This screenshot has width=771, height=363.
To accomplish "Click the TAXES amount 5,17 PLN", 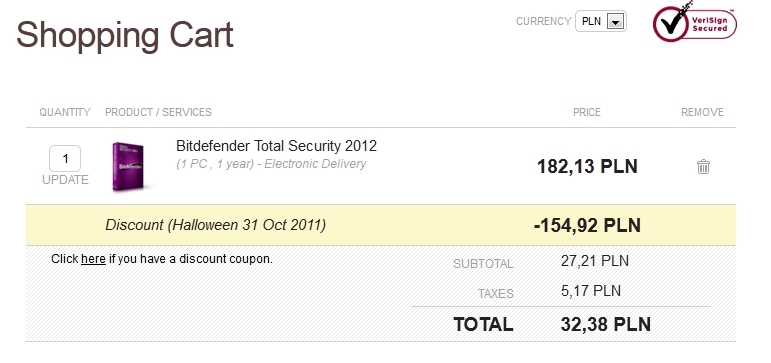I will click(x=591, y=291).
